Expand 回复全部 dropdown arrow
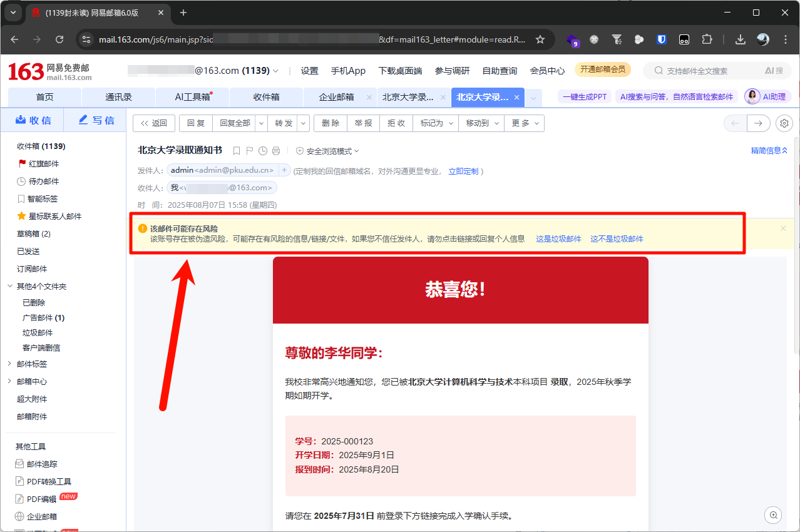Viewport: 800px width, 532px height. click(x=262, y=123)
